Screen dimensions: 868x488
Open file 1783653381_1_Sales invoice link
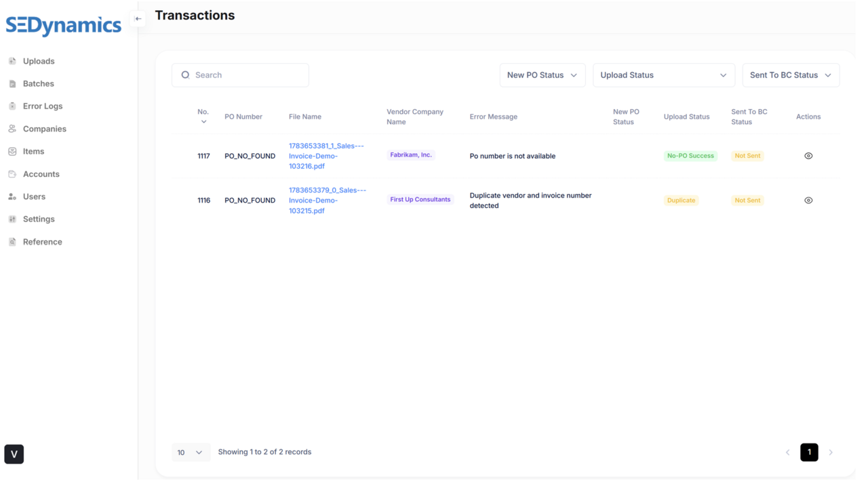(x=326, y=156)
